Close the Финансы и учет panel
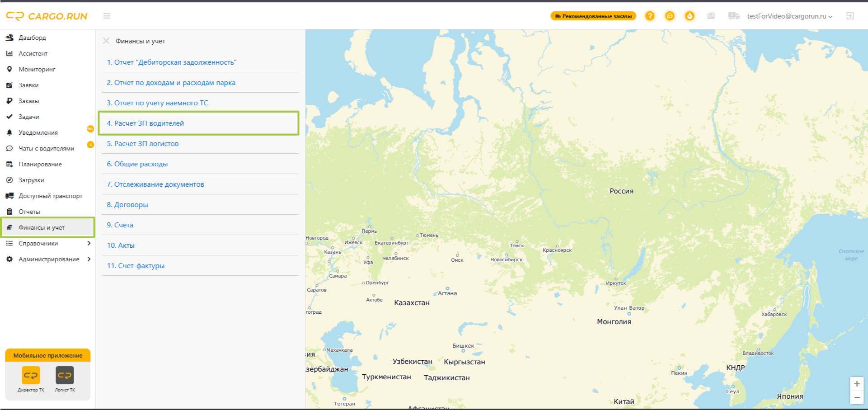 click(x=106, y=41)
